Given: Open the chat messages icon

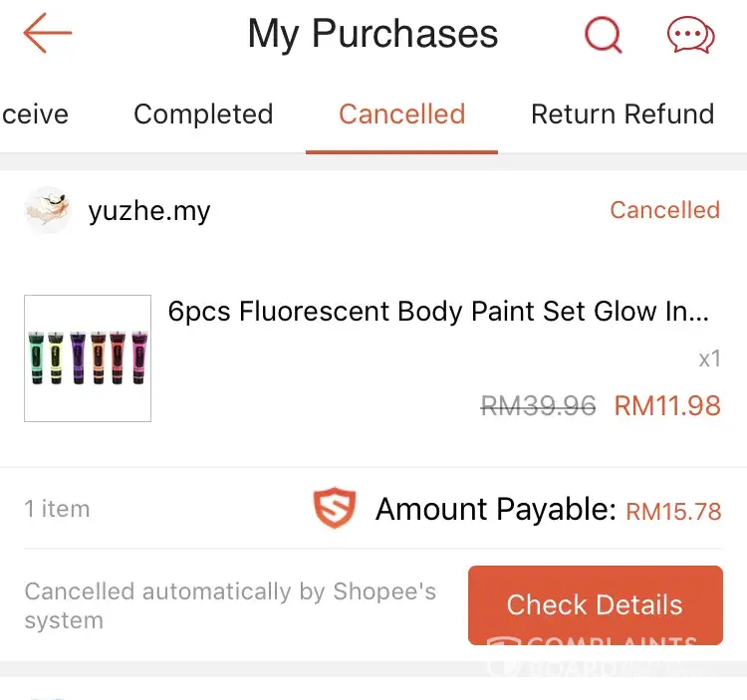Looking at the screenshot, I should [x=690, y=36].
